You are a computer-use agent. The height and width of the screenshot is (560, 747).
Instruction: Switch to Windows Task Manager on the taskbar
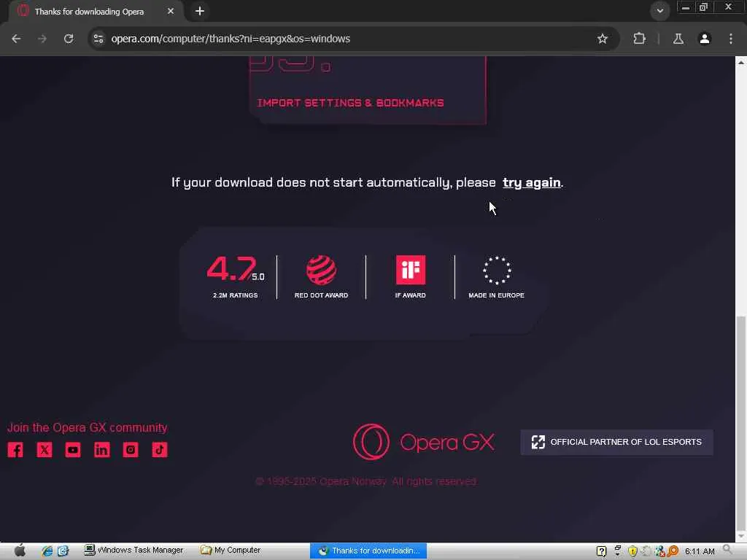click(x=133, y=550)
